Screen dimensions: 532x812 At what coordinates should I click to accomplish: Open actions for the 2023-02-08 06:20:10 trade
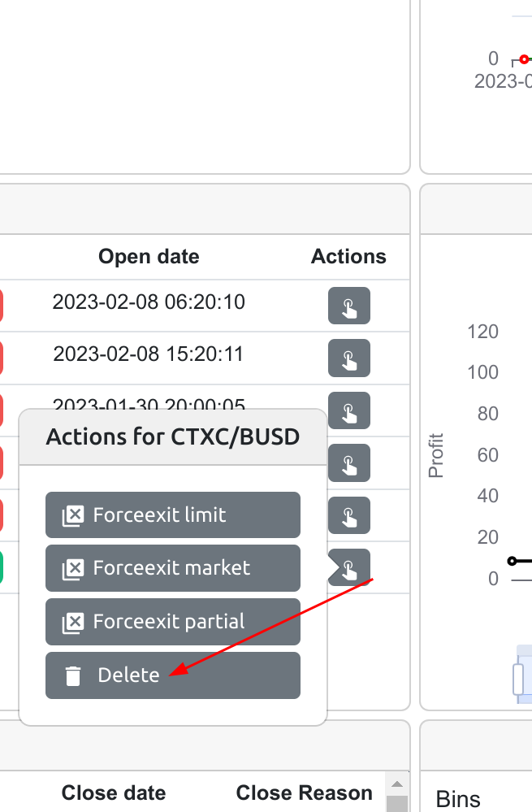pyautogui.click(x=349, y=306)
